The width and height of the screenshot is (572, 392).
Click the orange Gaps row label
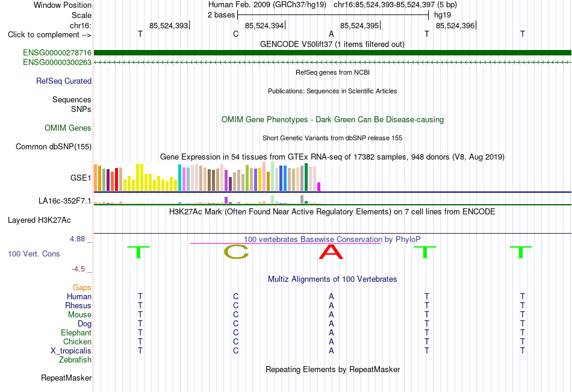(82, 288)
